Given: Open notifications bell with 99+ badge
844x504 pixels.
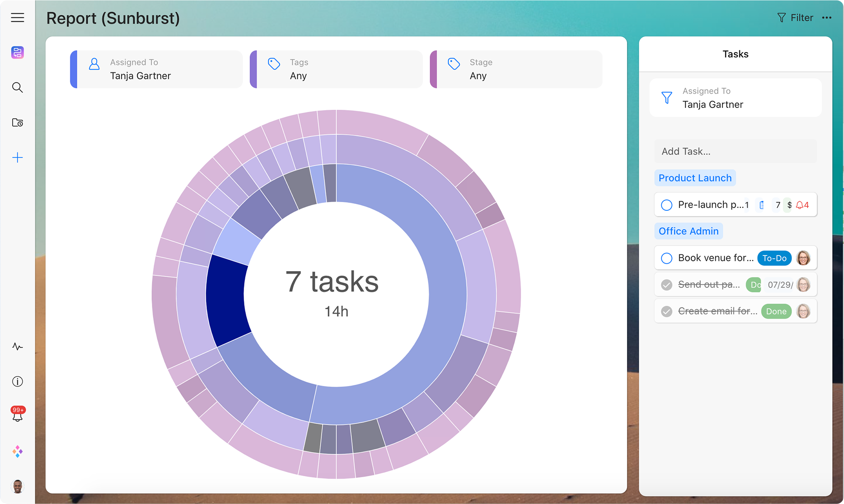Looking at the screenshot, I should tap(17, 415).
